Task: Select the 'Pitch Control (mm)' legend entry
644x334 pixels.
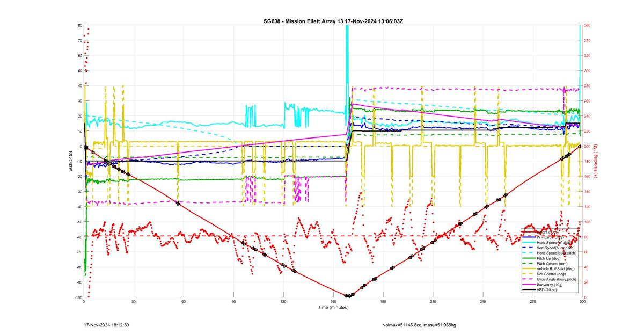Action: tap(552, 264)
